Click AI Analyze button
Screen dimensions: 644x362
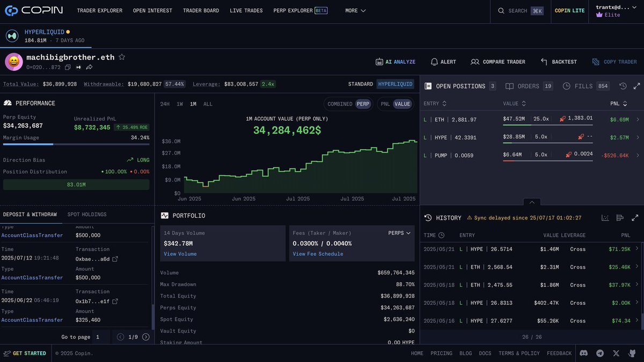[396, 62]
